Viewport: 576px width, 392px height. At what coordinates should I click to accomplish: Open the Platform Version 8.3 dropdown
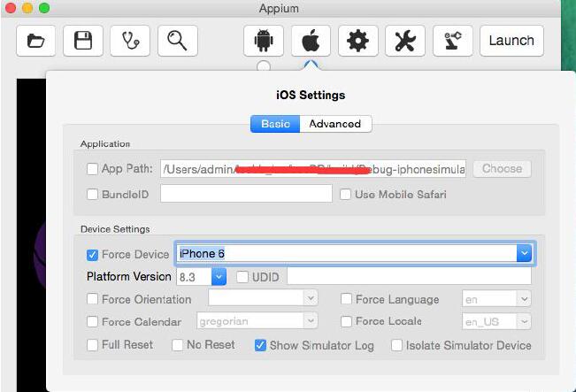pos(219,277)
